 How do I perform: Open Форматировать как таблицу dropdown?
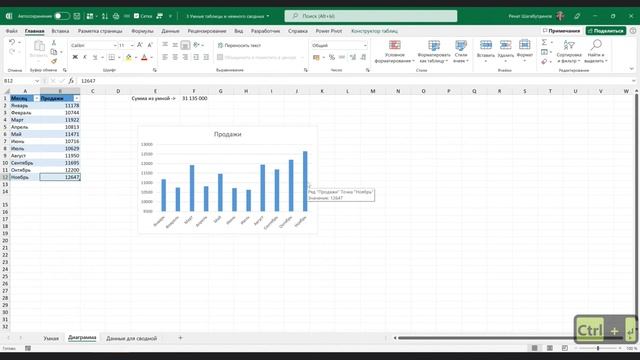[433, 52]
